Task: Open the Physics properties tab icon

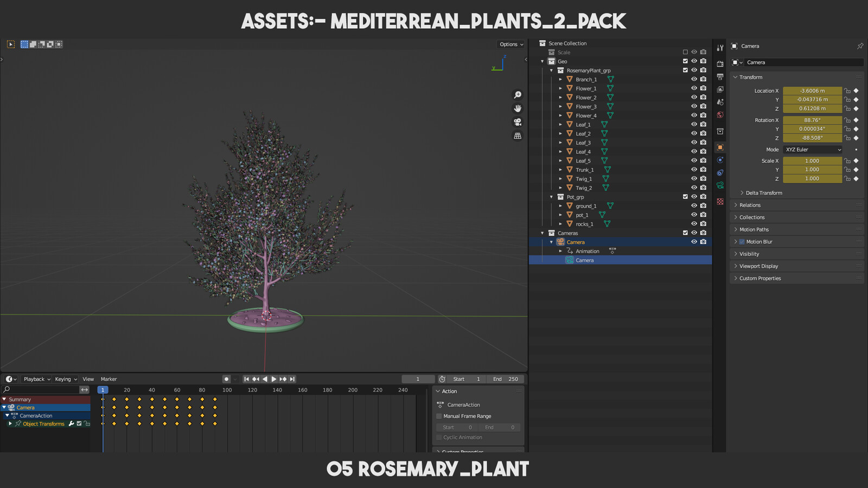Action: 720,160
